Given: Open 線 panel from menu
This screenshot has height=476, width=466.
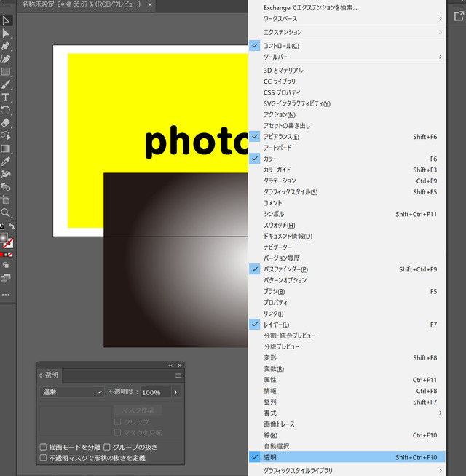Looking at the screenshot, I should pos(347,435).
